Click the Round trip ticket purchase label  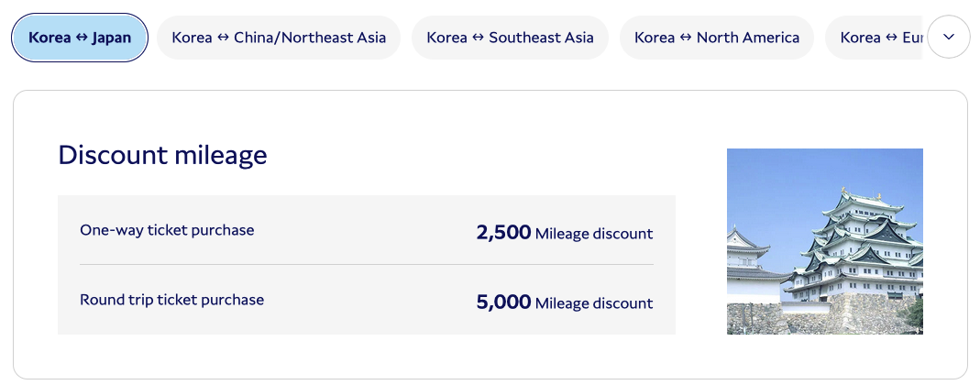(171, 300)
